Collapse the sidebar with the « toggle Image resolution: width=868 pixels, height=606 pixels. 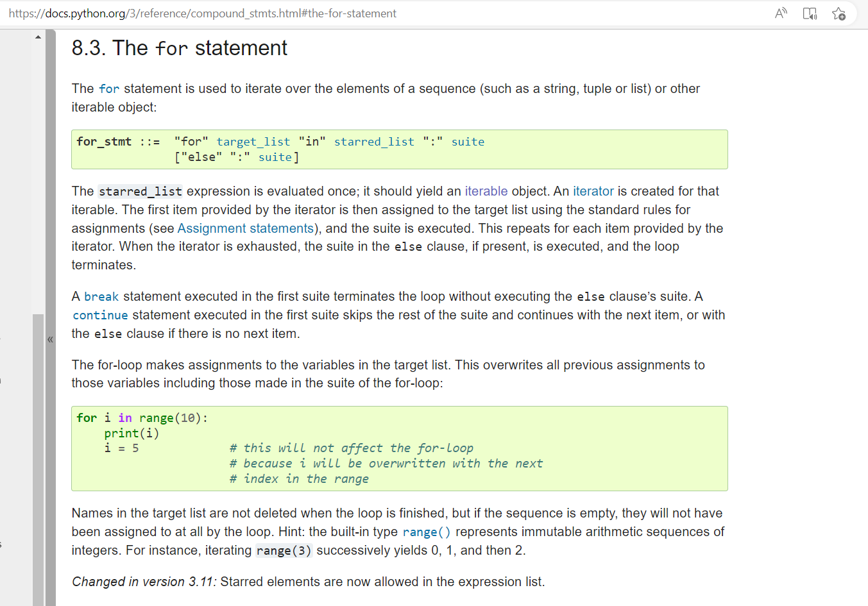pos(50,339)
